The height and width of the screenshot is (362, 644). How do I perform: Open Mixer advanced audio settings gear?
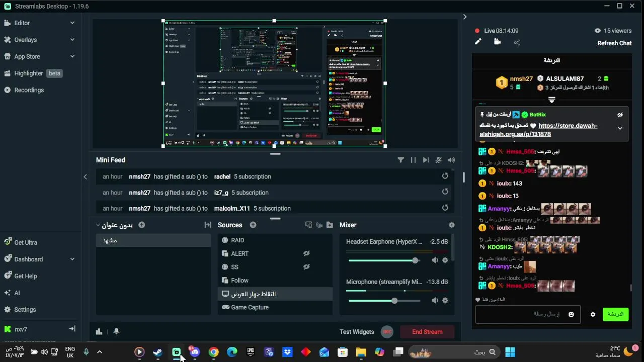click(451, 225)
